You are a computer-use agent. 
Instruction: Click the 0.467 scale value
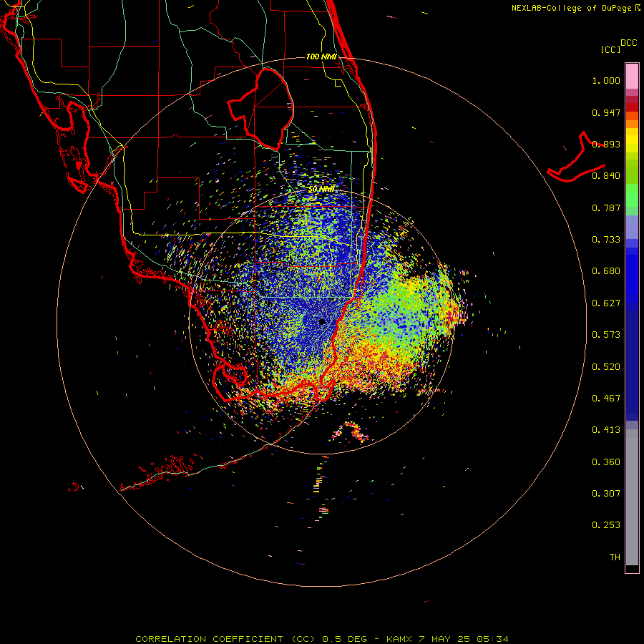click(606, 399)
